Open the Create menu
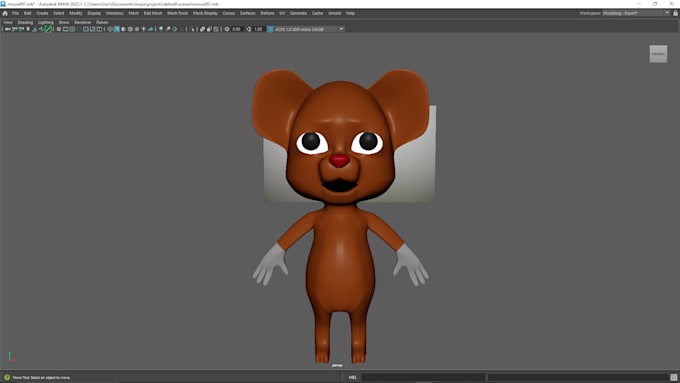Screen dimensions: 680x383 pyautogui.click(x=42, y=13)
